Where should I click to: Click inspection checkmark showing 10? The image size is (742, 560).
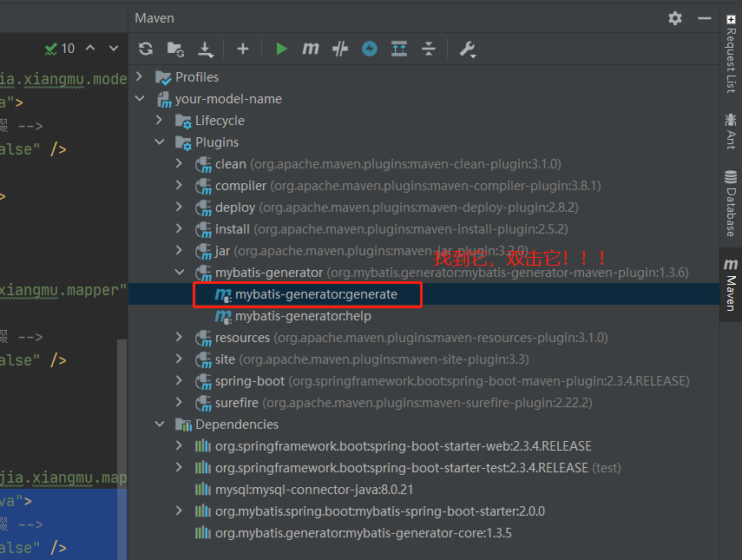pos(59,49)
